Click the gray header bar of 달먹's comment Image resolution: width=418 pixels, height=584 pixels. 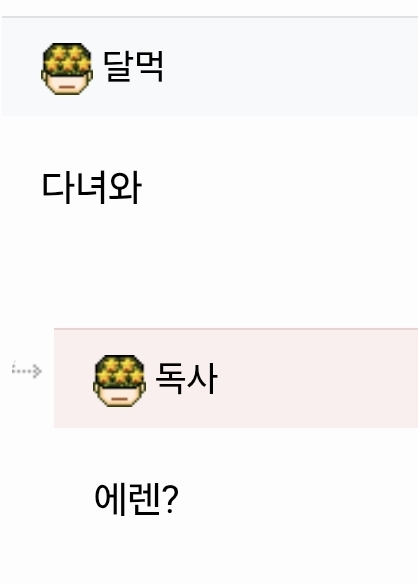click(210, 67)
